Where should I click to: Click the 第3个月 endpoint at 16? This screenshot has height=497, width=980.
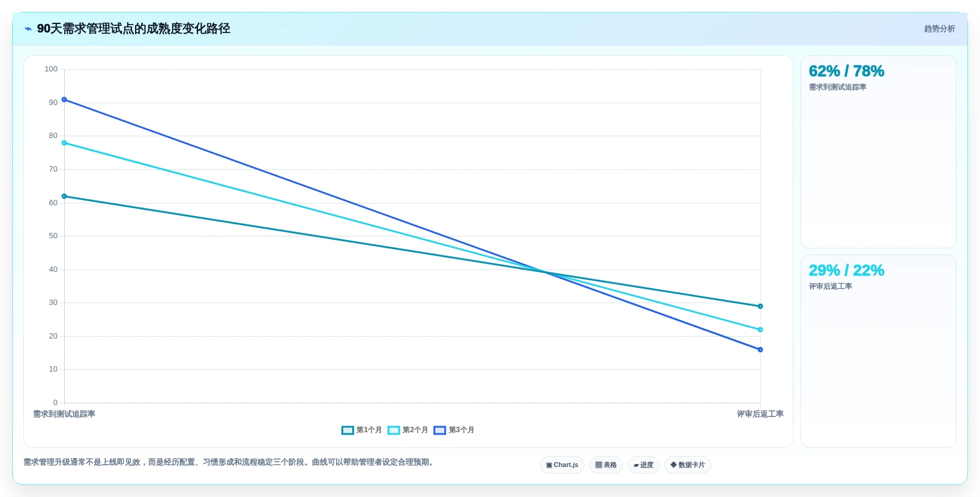[x=760, y=349]
